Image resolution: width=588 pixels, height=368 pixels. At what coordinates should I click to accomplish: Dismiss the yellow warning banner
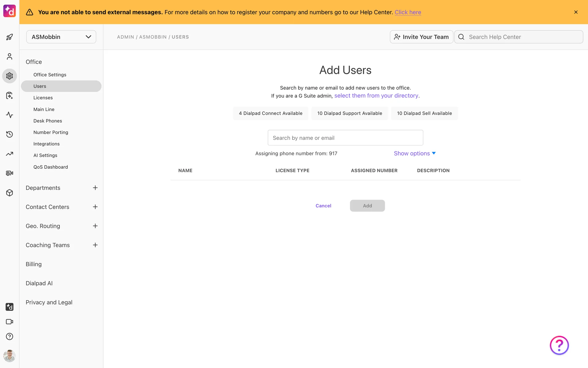click(576, 12)
